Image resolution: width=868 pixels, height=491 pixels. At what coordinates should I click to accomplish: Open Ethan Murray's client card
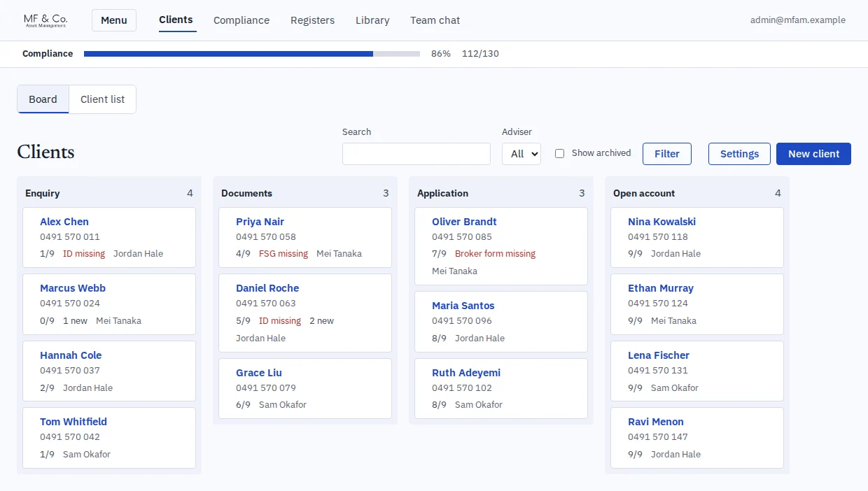(x=697, y=304)
